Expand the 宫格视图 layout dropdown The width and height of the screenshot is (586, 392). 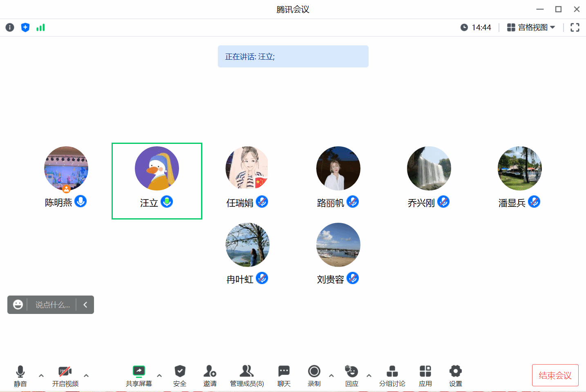coord(531,27)
